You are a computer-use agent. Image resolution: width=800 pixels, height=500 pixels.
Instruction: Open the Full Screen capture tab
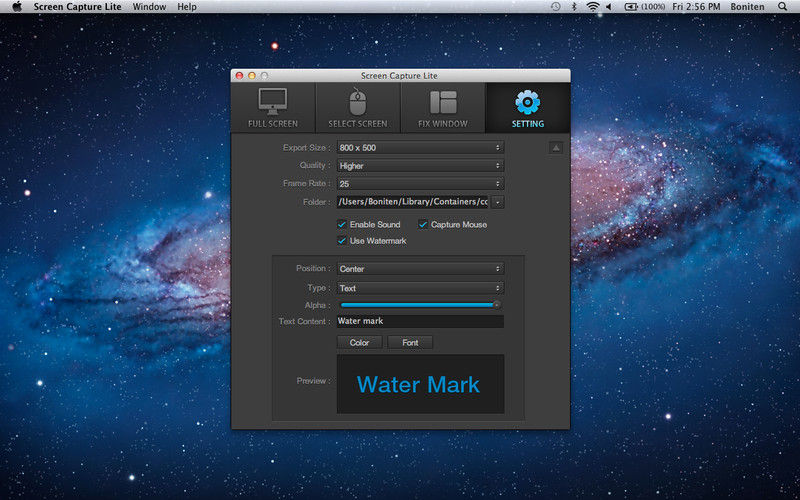click(273, 108)
